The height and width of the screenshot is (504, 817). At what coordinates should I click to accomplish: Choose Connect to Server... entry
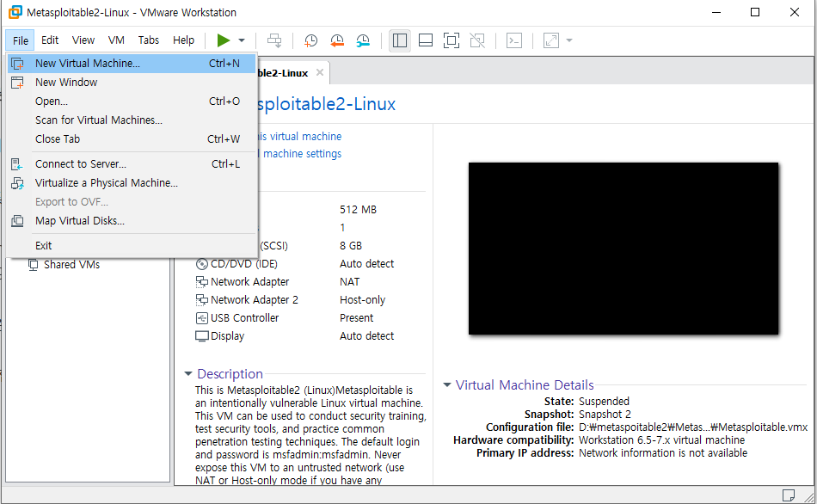[x=132, y=164]
